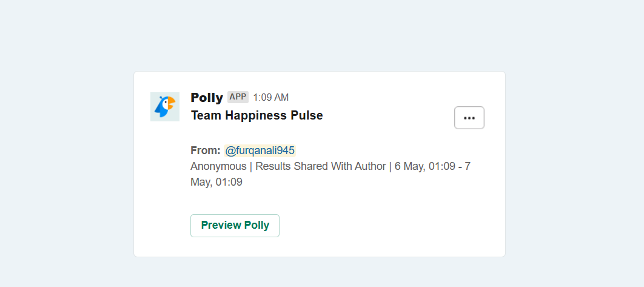Image resolution: width=644 pixels, height=287 pixels.
Task: Open the 1:09 AM message timestamp
Action: 270,98
